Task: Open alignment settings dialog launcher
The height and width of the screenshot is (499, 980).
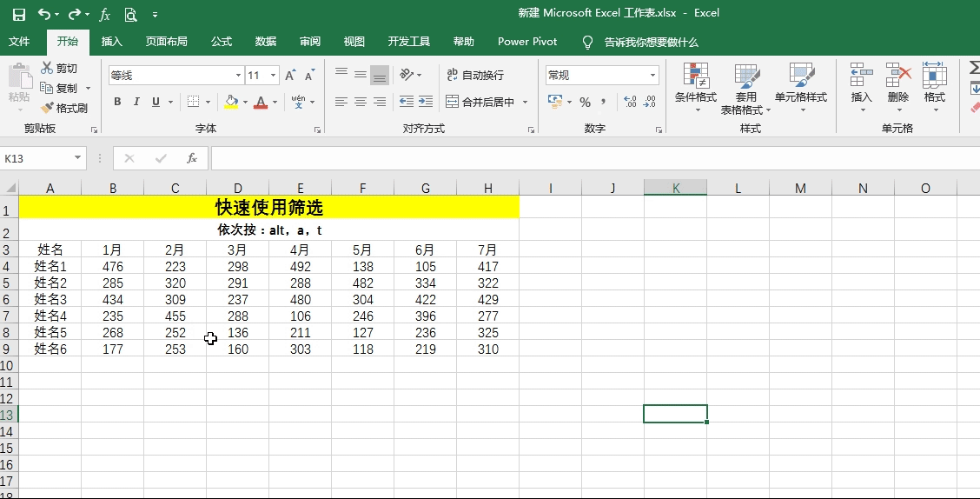Action: pyautogui.click(x=531, y=130)
